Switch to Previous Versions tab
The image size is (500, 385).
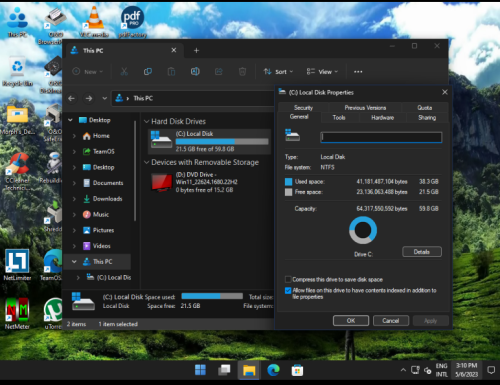pos(365,108)
